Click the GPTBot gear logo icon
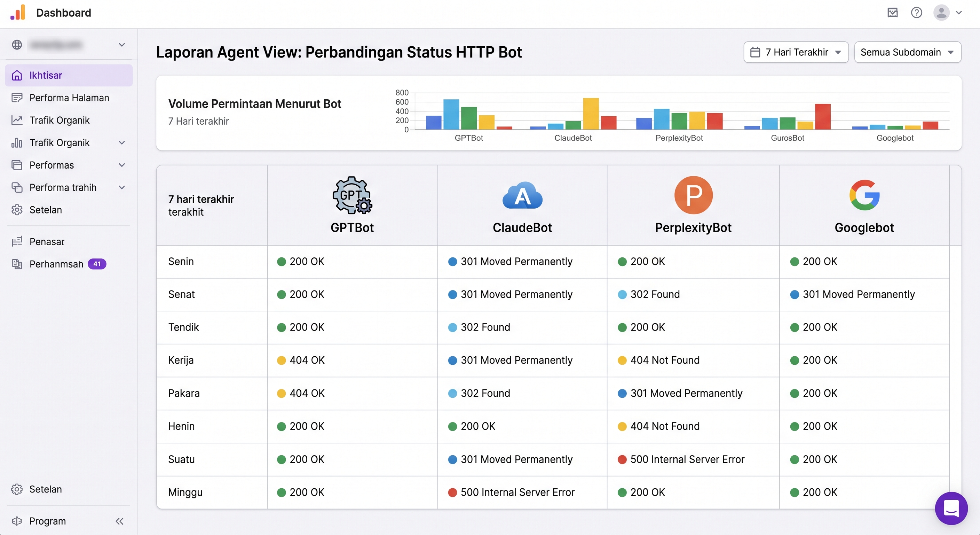Image resolution: width=980 pixels, height=535 pixels. 352,195
